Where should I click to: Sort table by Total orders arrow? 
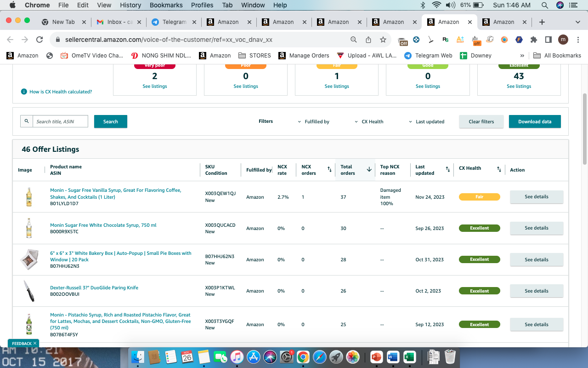[x=369, y=170]
